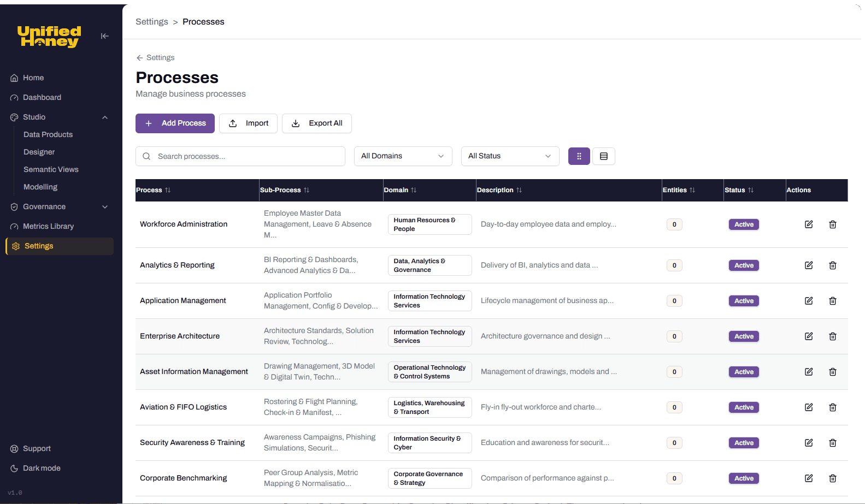Click Operational Technology & Control Systems tag
This screenshot has width=865, height=504.
[x=430, y=372]
